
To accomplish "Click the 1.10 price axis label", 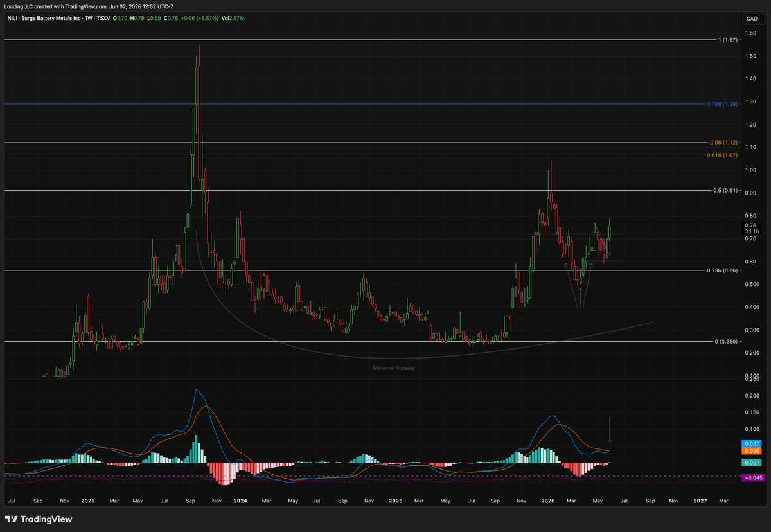I will [x=750, y=147].
